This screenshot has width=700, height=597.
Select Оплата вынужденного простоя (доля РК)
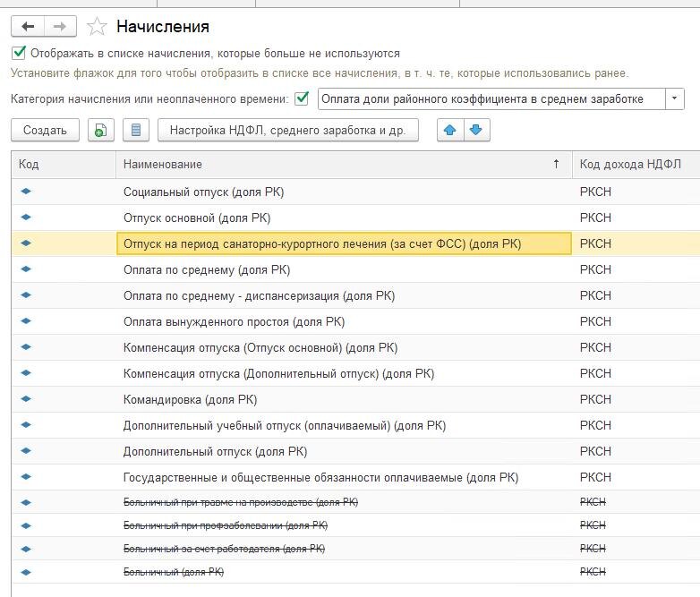(355, 321)
